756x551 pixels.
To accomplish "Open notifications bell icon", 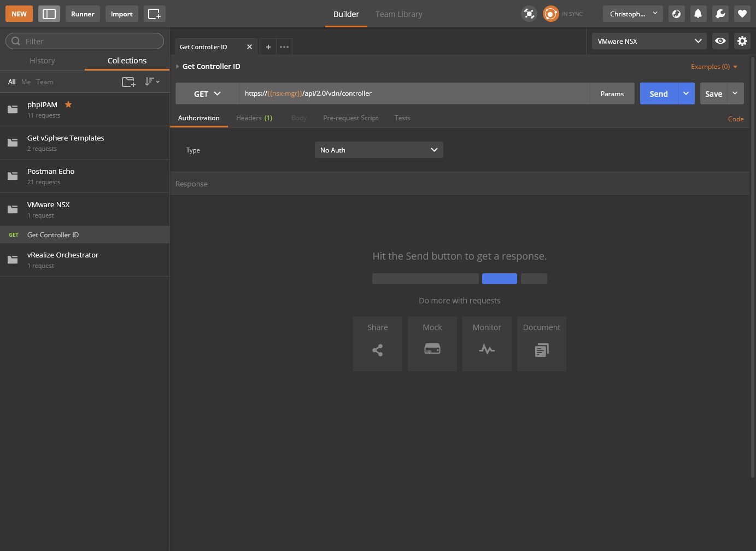I will (698, 14).
